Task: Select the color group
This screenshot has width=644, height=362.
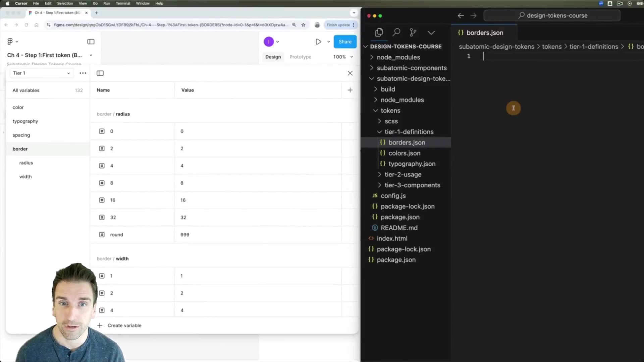Action: point(48,107)
